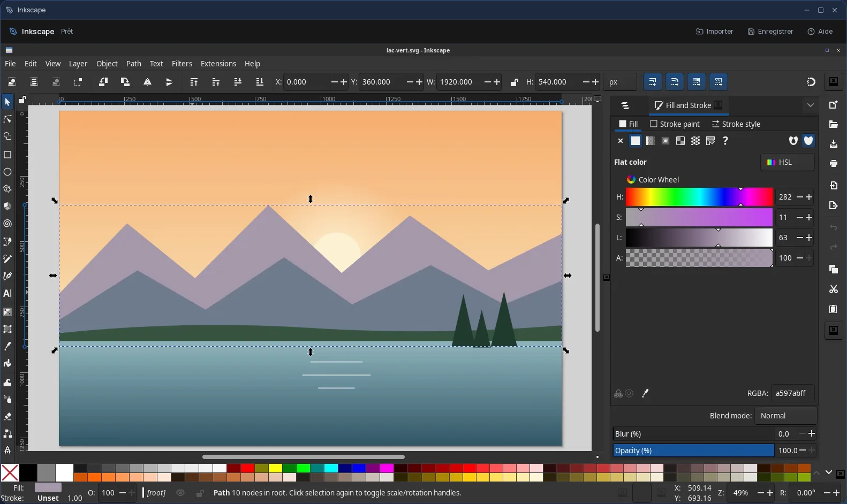
Task: Click the Importer button
Action: tap(714, 32)
